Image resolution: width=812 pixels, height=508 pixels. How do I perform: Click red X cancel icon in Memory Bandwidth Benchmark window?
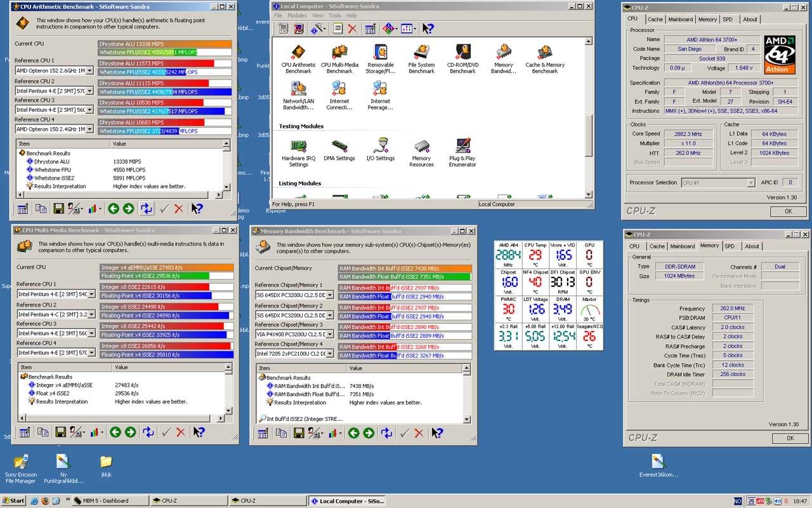(x=419, y=433)
